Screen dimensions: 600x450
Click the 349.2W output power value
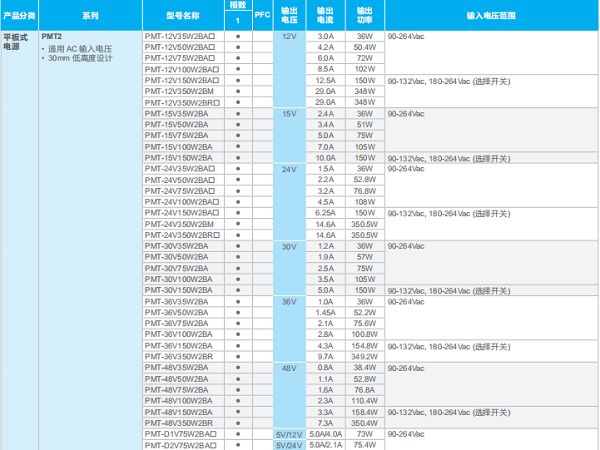(364, 356)
